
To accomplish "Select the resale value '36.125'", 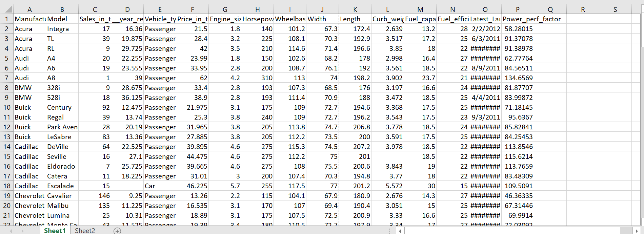I will [x=127, y=98].
